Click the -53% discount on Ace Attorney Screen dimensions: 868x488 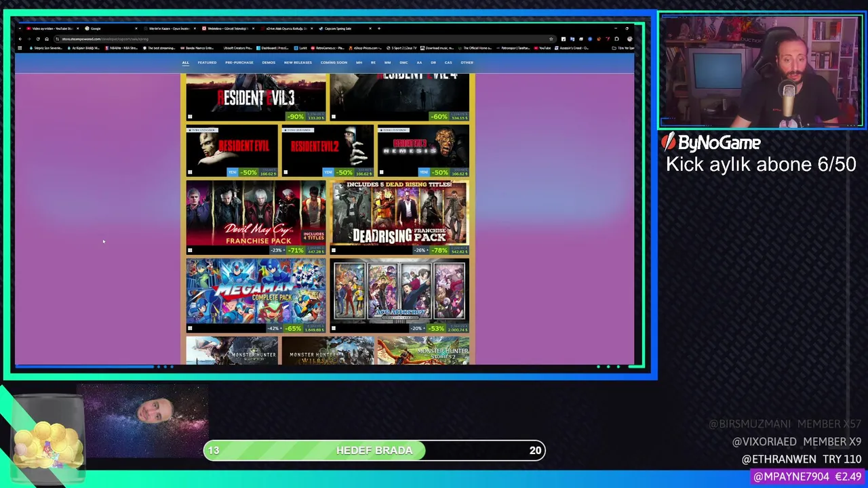pyautogui.click(x=437, y=328)
